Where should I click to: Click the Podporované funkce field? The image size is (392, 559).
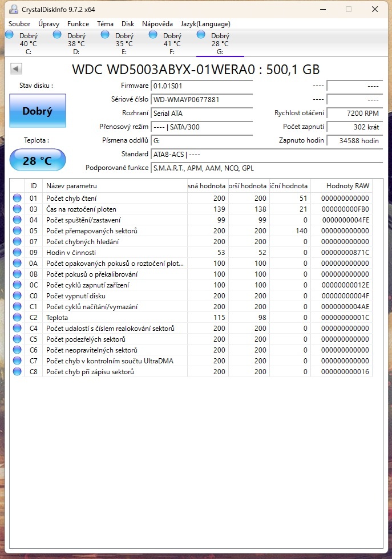coord(267,168)
